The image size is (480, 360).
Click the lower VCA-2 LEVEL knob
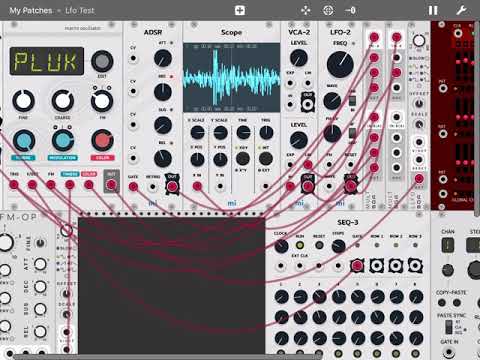(x=299, y=140)
